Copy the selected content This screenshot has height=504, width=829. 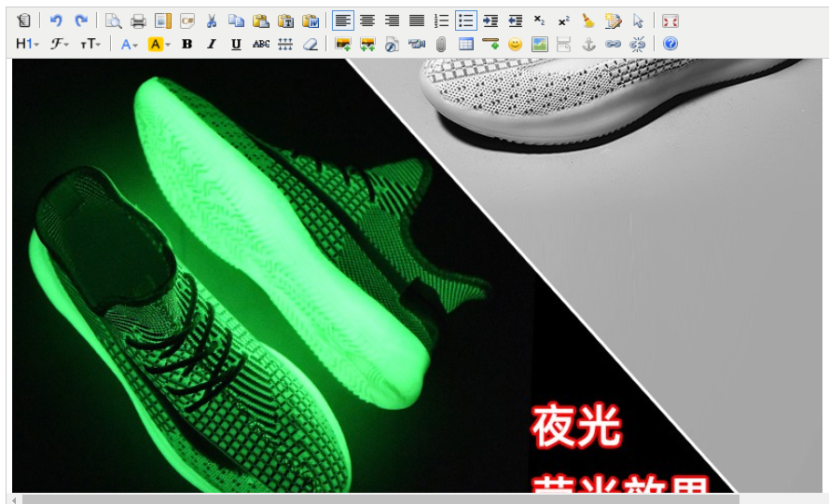[x=236, y=20]
